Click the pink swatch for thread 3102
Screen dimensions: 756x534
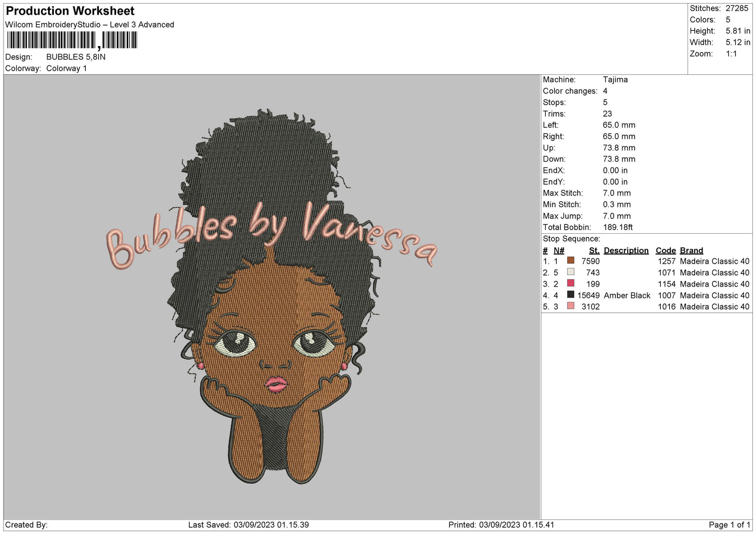tap(571, 306)
